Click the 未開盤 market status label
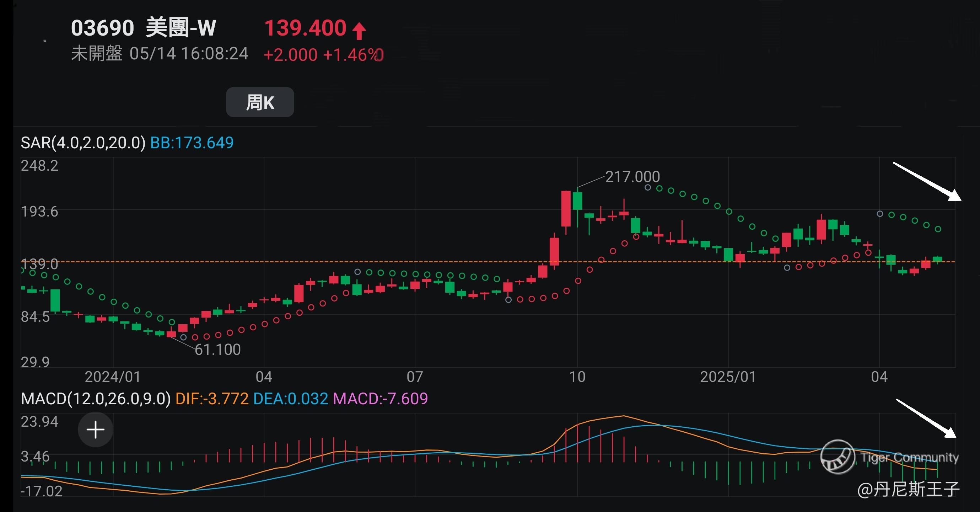The height and width of the screenshot is (512, 980). click(x=97, y=53)
